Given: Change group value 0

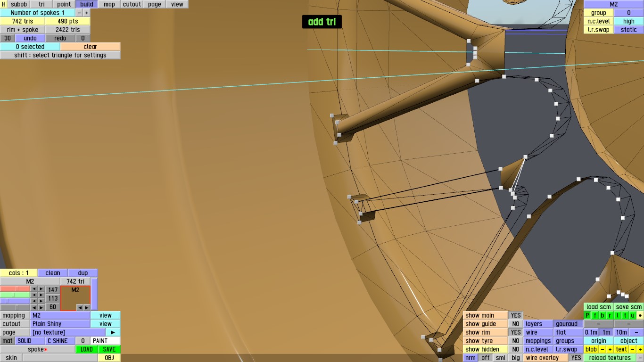Looking at the screenshot, I should pyautogui.click(x=629, y=13).
